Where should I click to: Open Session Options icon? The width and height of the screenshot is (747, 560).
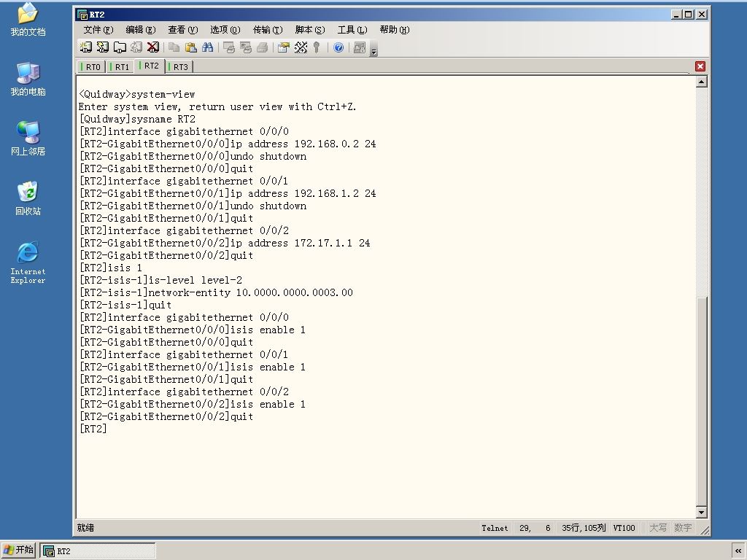[x=284, y=47]
